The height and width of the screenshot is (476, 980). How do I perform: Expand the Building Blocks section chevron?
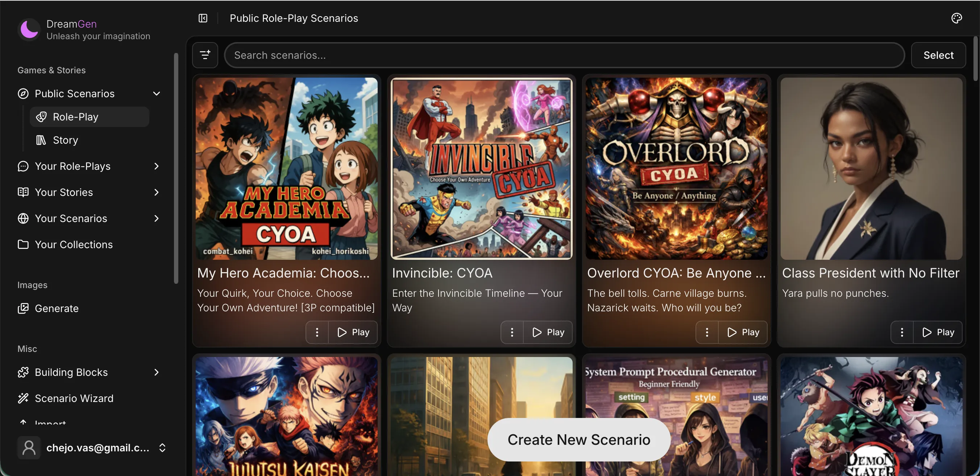(x=156, y=373)
